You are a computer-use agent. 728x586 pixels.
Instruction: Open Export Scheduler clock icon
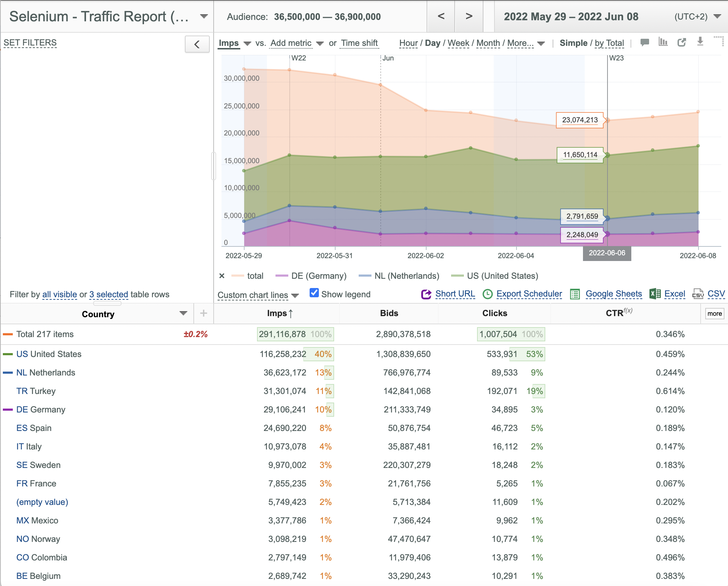pos(487,294)
